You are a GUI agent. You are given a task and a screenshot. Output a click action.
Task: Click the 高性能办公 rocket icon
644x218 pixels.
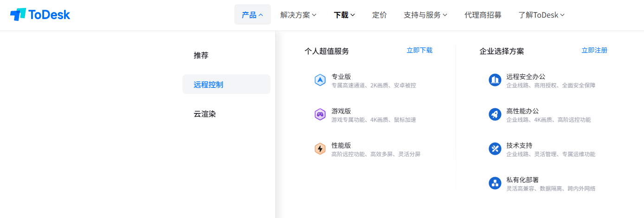pos(495,114)
